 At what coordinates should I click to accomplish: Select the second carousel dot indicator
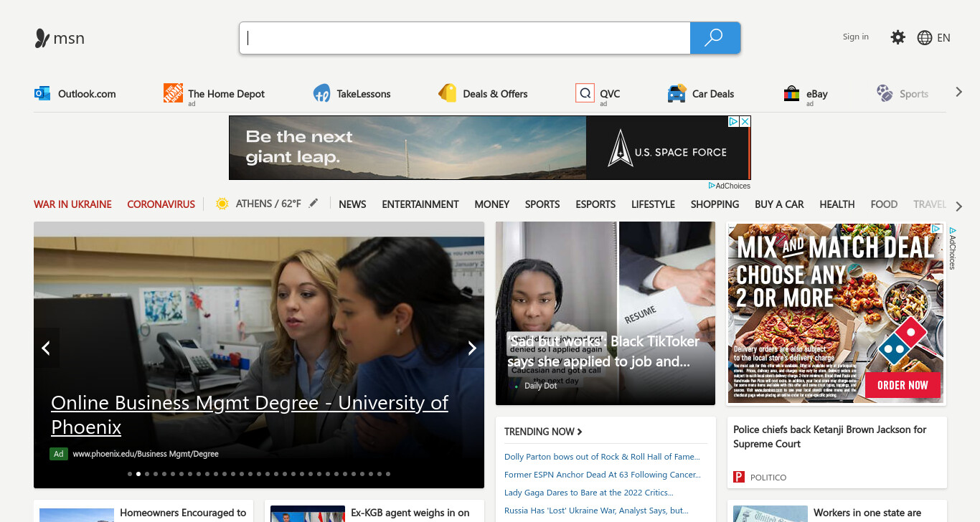click(x=138, y=474)
